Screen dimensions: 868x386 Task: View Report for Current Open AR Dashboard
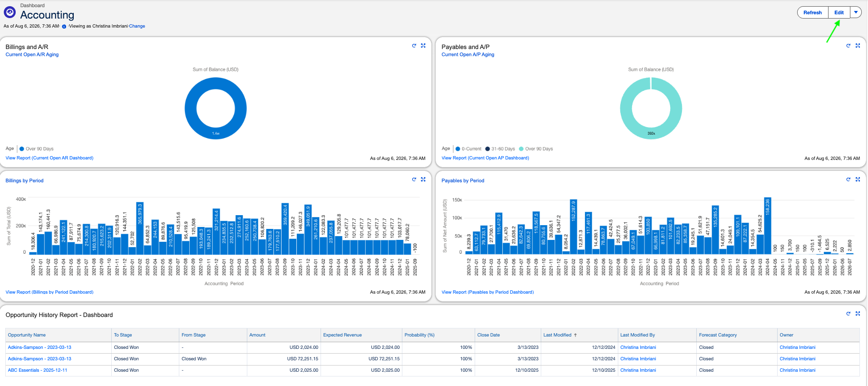tap(49, 158)
